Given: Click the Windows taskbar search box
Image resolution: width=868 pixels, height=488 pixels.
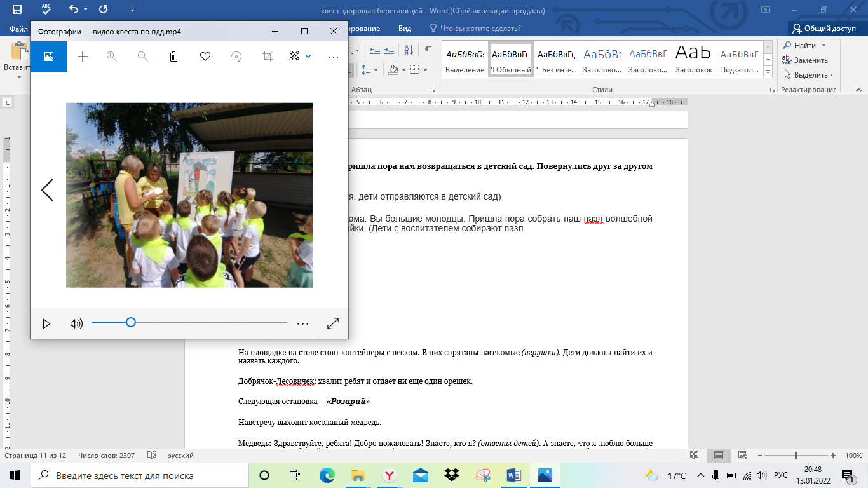Looking at the screenshot, I should 140,475.
